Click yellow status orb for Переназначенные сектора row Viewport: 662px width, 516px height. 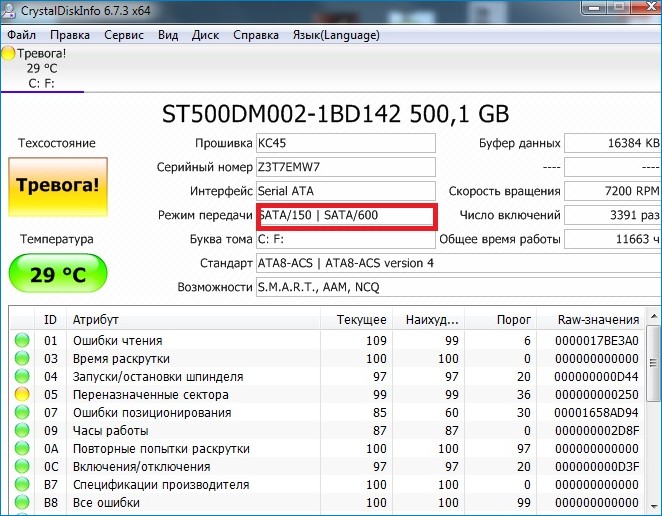pos(22,395)
